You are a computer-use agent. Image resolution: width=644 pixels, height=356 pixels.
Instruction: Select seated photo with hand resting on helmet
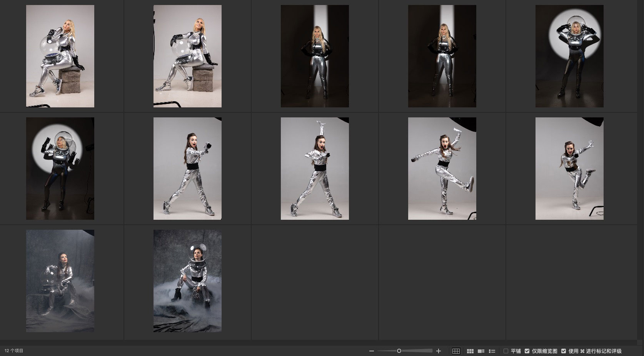pyautogui.click(x=187, y=56)
